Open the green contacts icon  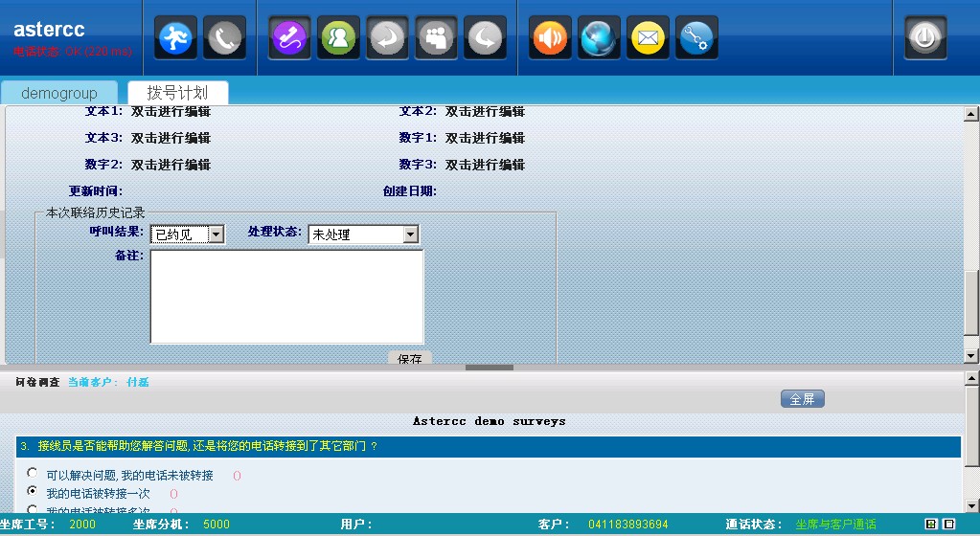[x=338, y=38]
